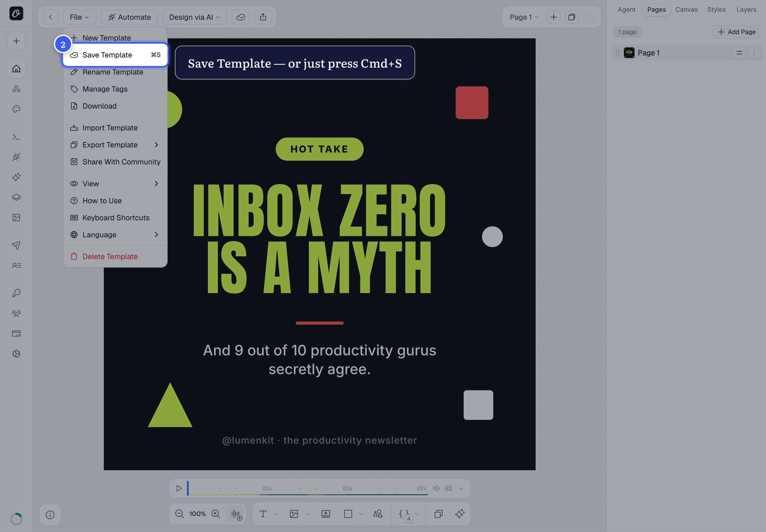Open the paper plane icon in sidebar
766x532 pixels.
(16, 245)
